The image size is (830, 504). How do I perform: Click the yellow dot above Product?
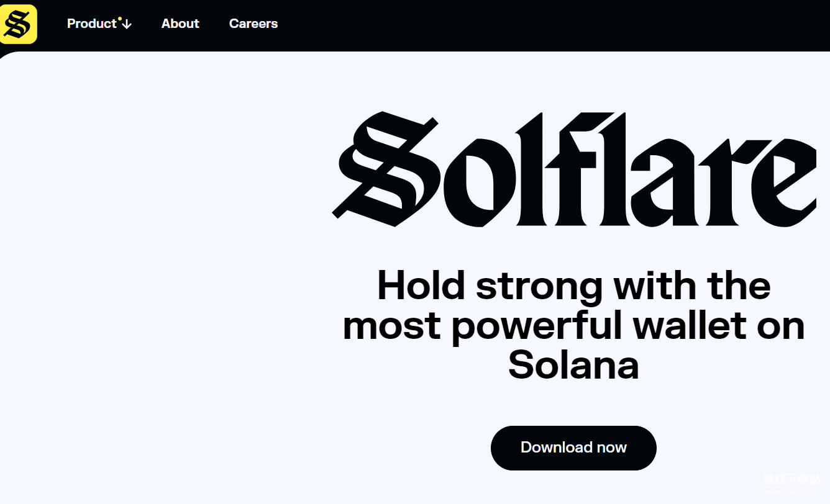pos(119,19)
